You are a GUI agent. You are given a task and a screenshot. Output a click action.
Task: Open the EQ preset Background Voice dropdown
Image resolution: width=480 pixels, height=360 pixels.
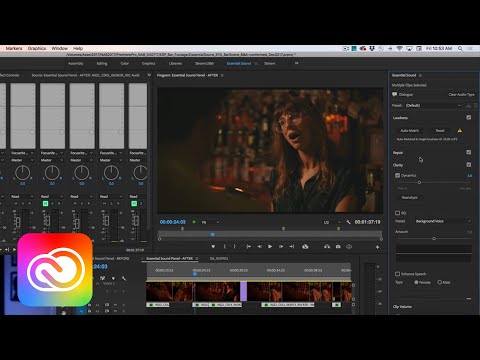(x=443, y=221)
